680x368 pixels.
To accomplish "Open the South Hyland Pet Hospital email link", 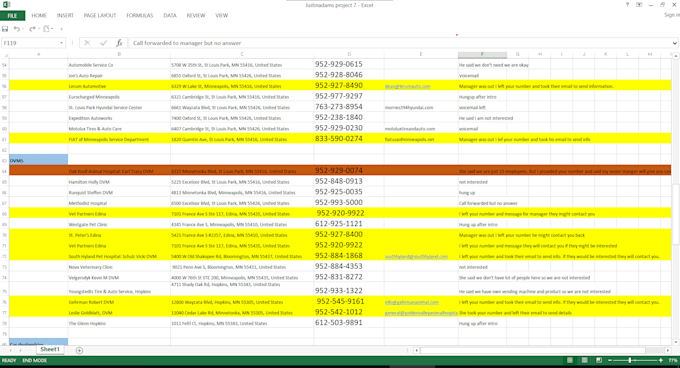I will point(416,257).
